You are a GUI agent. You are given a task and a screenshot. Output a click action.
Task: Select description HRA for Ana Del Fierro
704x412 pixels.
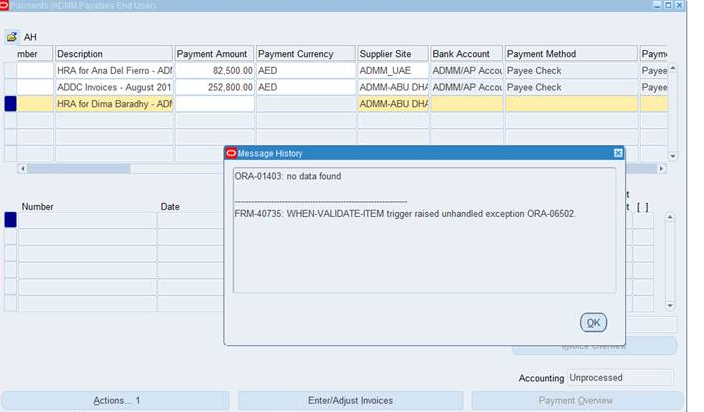point(114,70)
